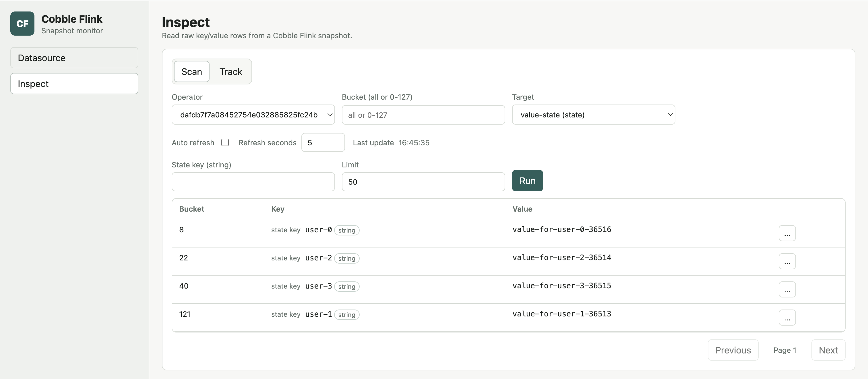Click the string type badge for user-0
This screenshot has height=379, width=868.
click(346, 230)
